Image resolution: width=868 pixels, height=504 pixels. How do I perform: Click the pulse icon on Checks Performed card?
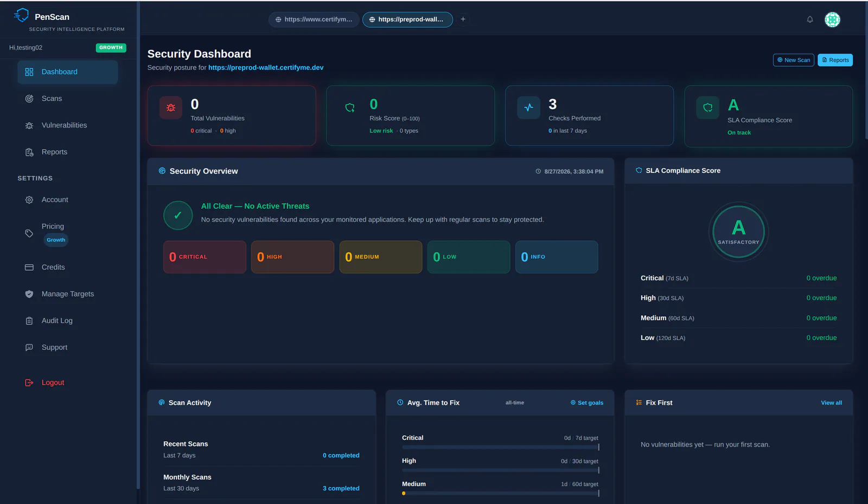click(x=528, y=107)
